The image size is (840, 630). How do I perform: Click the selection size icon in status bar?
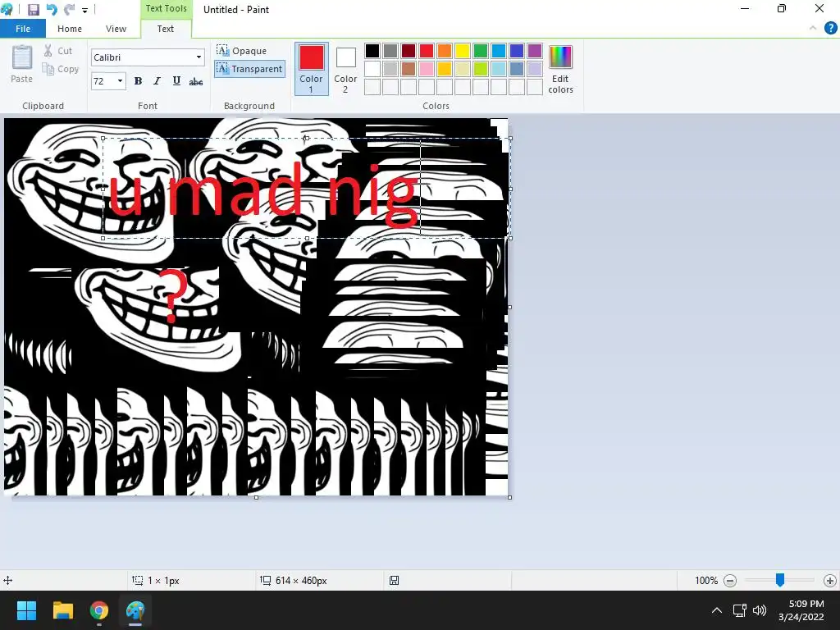tap(138, 580)
